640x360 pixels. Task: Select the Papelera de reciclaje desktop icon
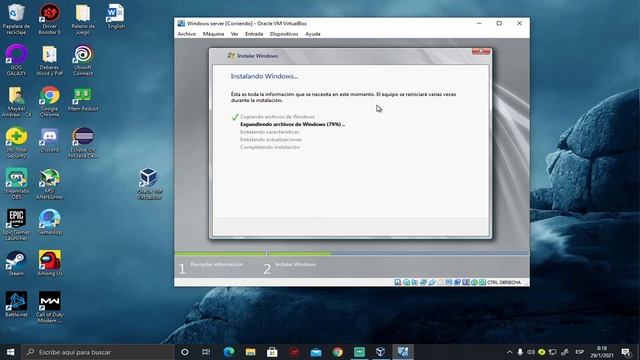(16, 19)
